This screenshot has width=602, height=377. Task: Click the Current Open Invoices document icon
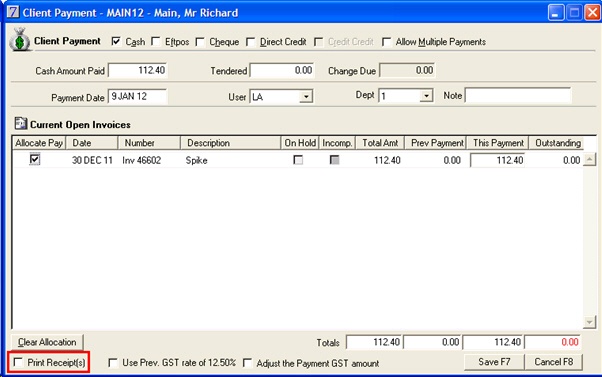(x=20, y=124)
